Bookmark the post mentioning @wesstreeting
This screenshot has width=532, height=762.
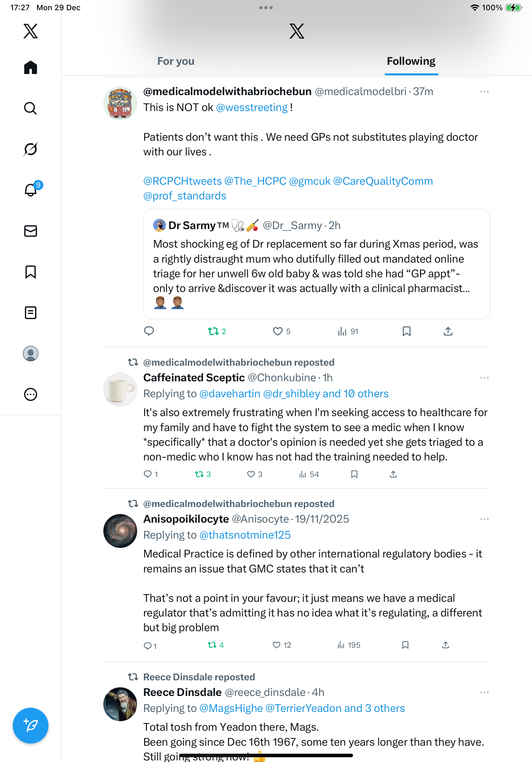point(406,331)
